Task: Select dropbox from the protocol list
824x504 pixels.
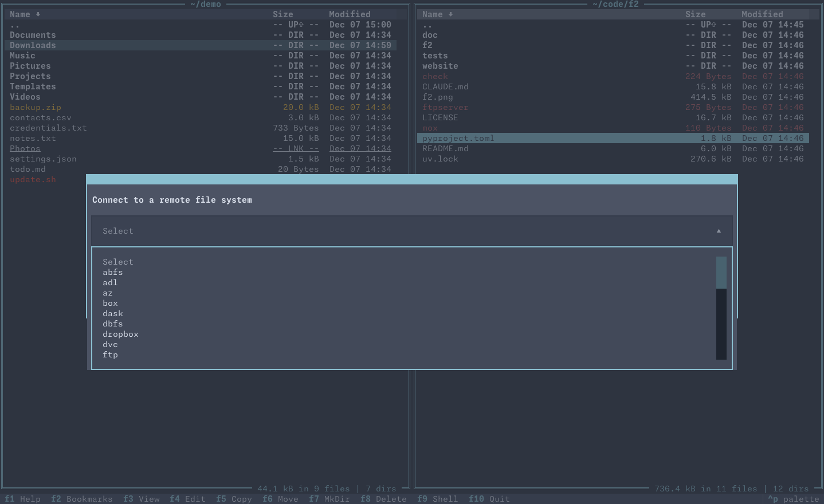Action: click(x=120, y=334)
